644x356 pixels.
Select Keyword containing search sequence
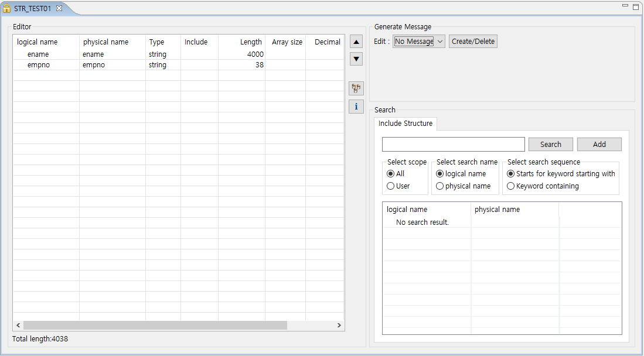pyautogui.click(x=511, y=186)
